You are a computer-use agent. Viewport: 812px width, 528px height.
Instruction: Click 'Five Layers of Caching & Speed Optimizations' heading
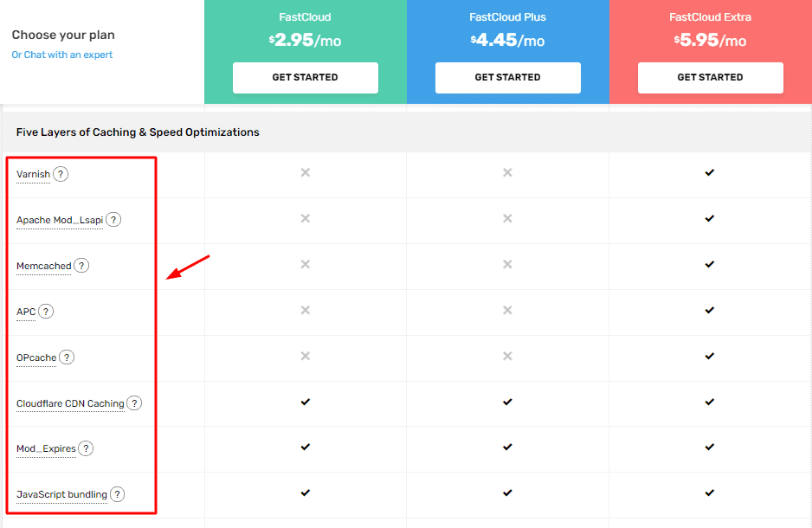[138, 132]
